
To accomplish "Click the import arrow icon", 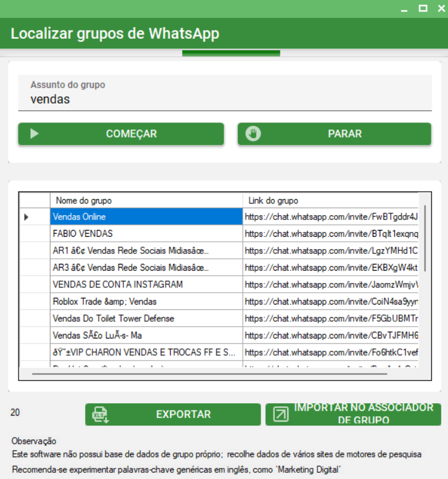I will tap(281, 415).
